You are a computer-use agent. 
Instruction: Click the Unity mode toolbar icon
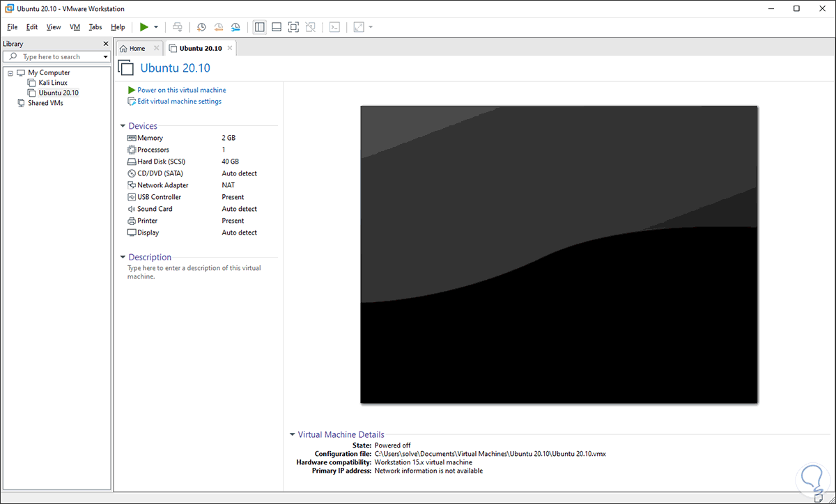coord(311,27)
